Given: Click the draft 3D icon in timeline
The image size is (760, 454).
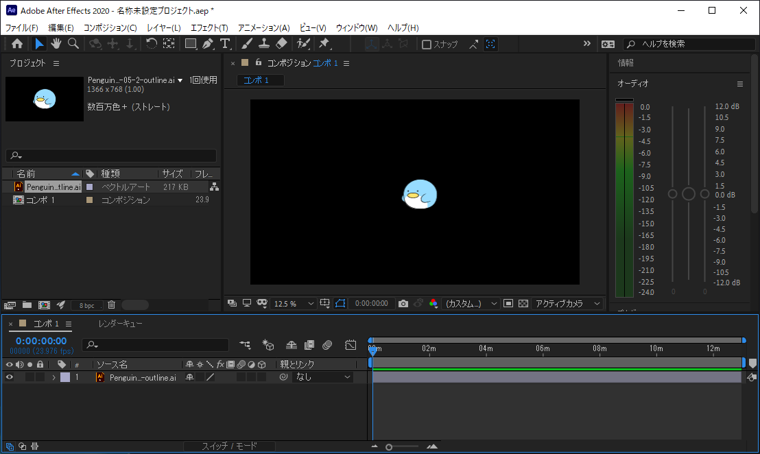Looking at the screenshot, I should pyautogui.click(x=268, y=345).
